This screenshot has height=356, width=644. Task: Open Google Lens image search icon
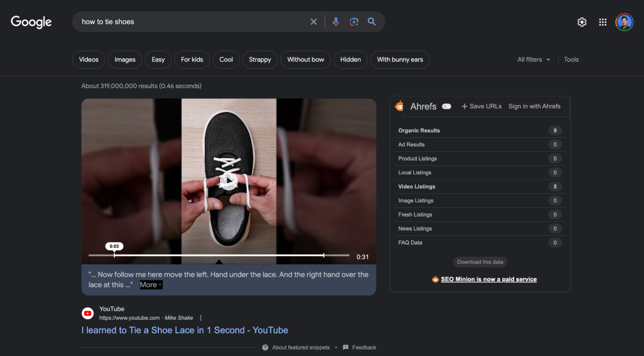point(354,22)
